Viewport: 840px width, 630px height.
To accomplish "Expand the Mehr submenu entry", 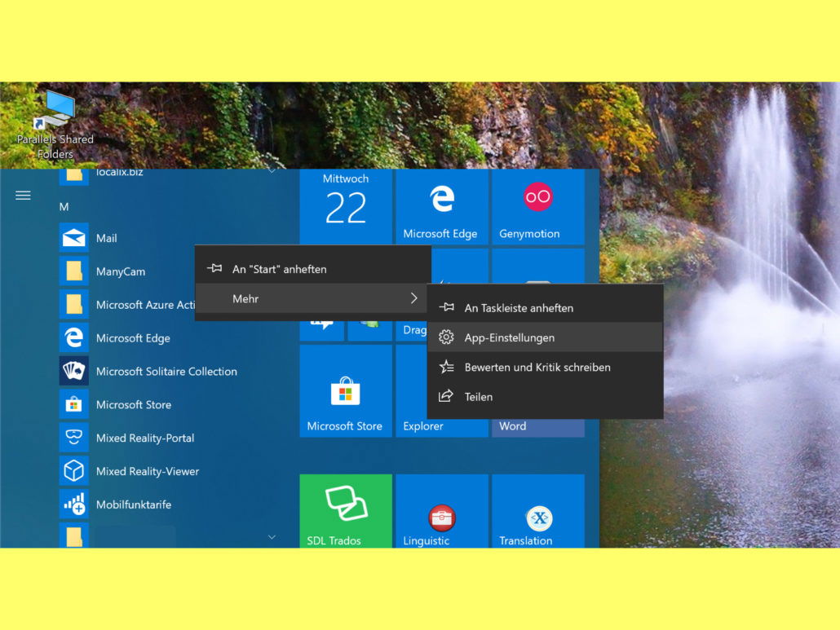I will pos(312,299).
